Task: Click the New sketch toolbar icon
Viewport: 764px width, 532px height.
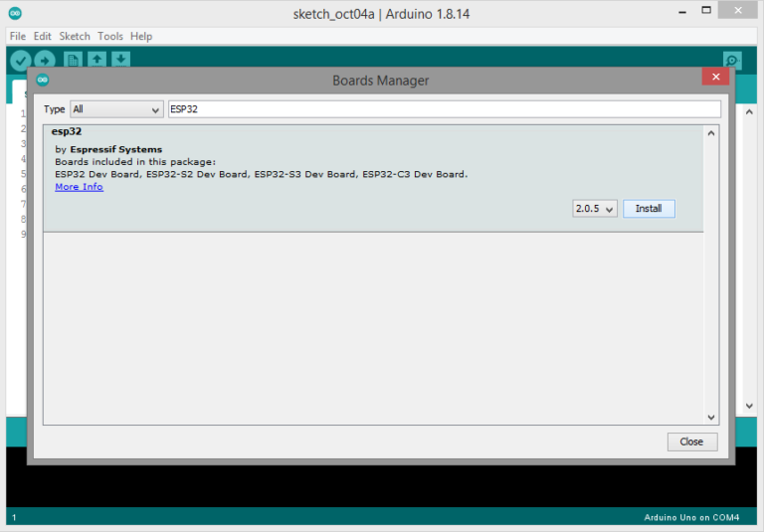Action: (73, 60)
